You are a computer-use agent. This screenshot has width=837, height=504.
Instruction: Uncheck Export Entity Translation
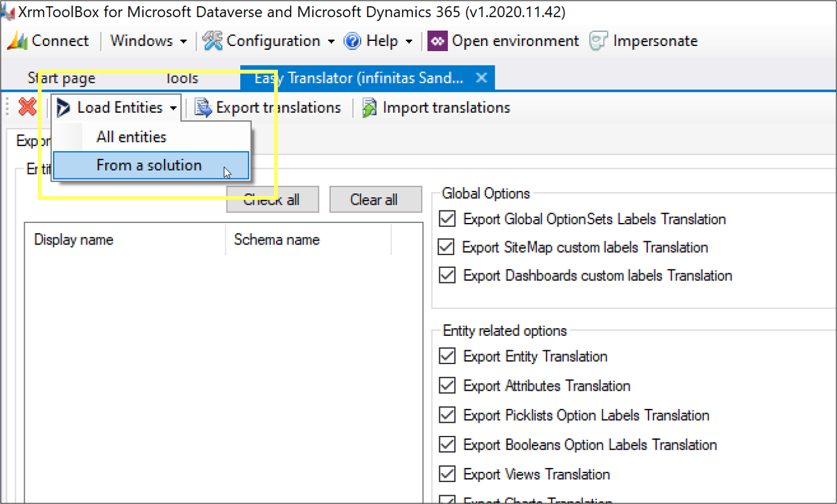(x=447, y=357)
